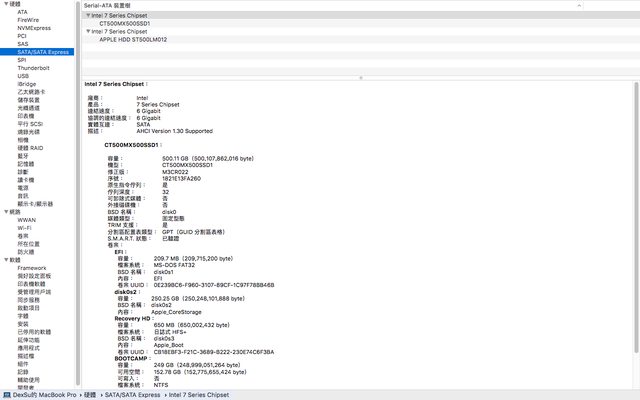Click the computer icon in path bar

click(6, 395)
